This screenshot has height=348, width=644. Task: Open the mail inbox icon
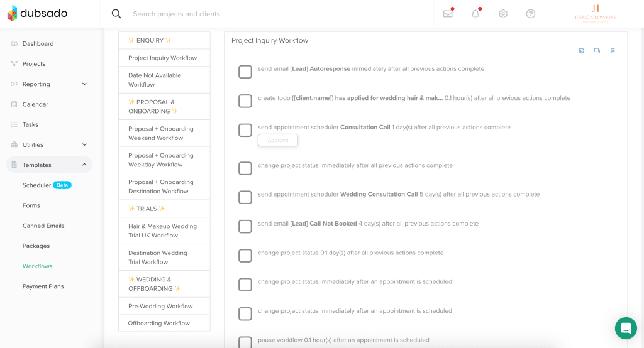(x=448, y=14)
